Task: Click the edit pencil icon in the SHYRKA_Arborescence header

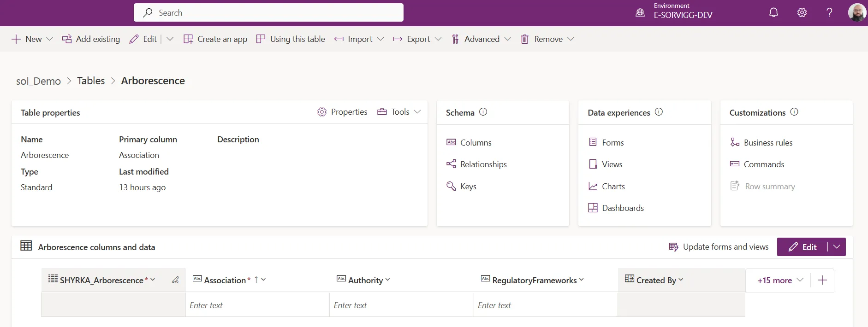Action: [x=175, y=280]
